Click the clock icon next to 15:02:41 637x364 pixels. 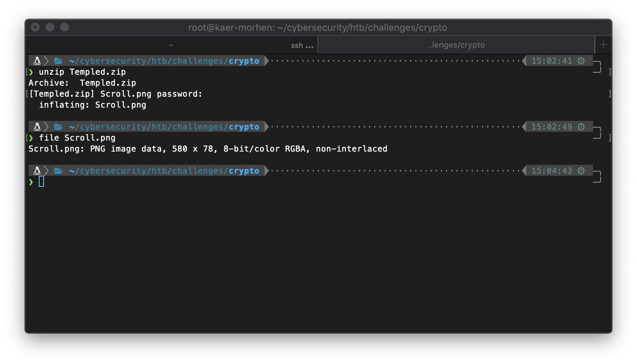coord(581,61)
